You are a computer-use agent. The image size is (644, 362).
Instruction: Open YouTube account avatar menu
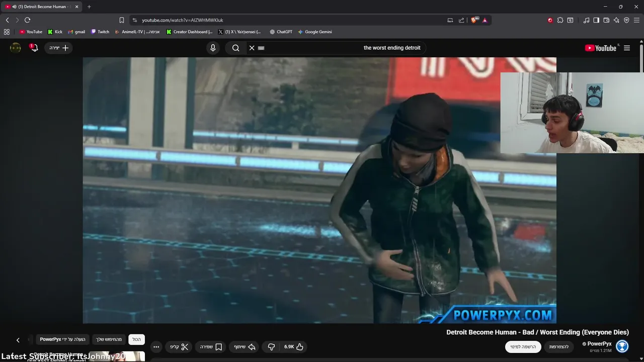pos(16,48)
